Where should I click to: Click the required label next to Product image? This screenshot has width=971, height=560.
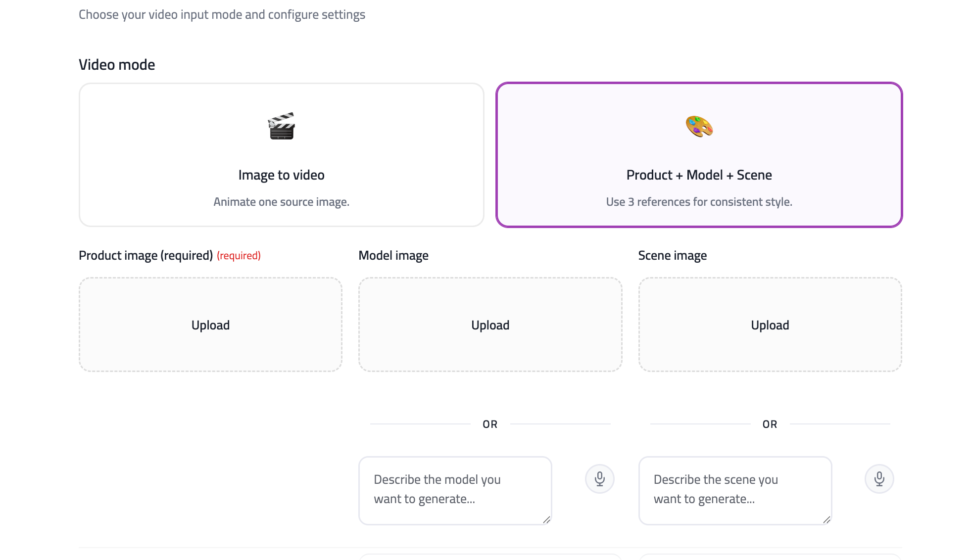239,255
